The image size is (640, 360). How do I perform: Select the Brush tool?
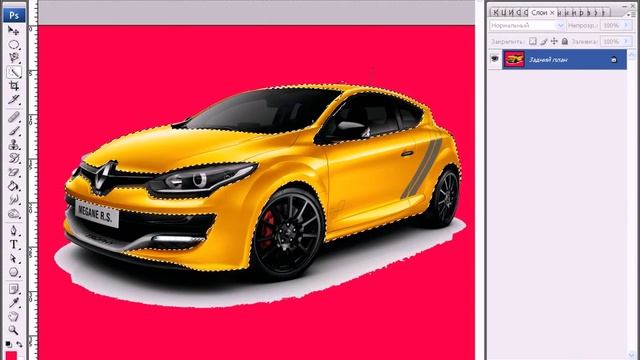[13, 131]
